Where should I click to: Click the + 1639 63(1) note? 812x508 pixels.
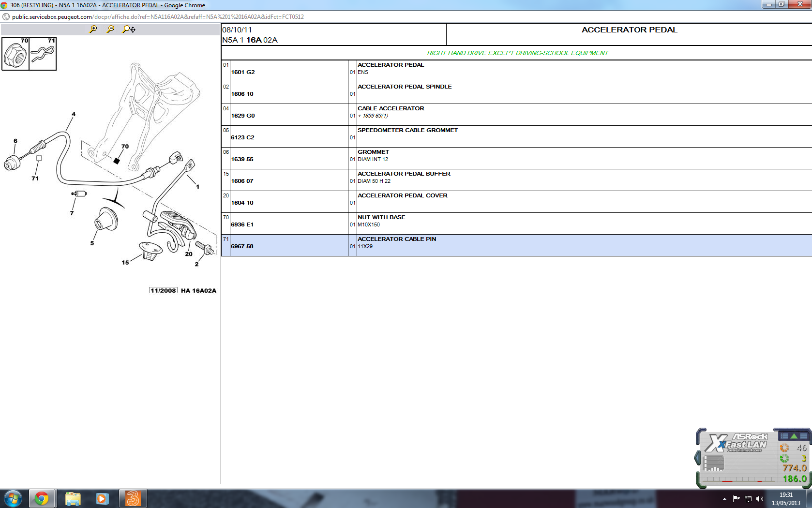[373, 116]
